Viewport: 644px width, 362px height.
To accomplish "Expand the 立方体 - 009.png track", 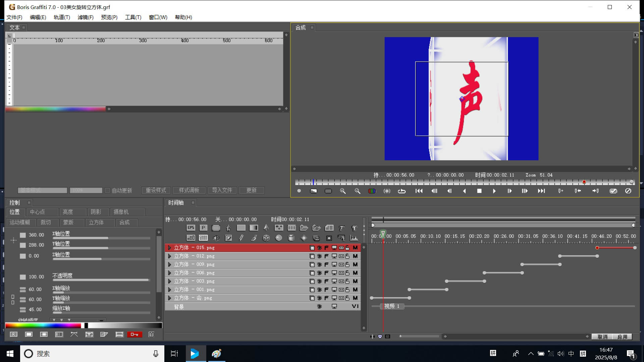I will tap(169, 264).
